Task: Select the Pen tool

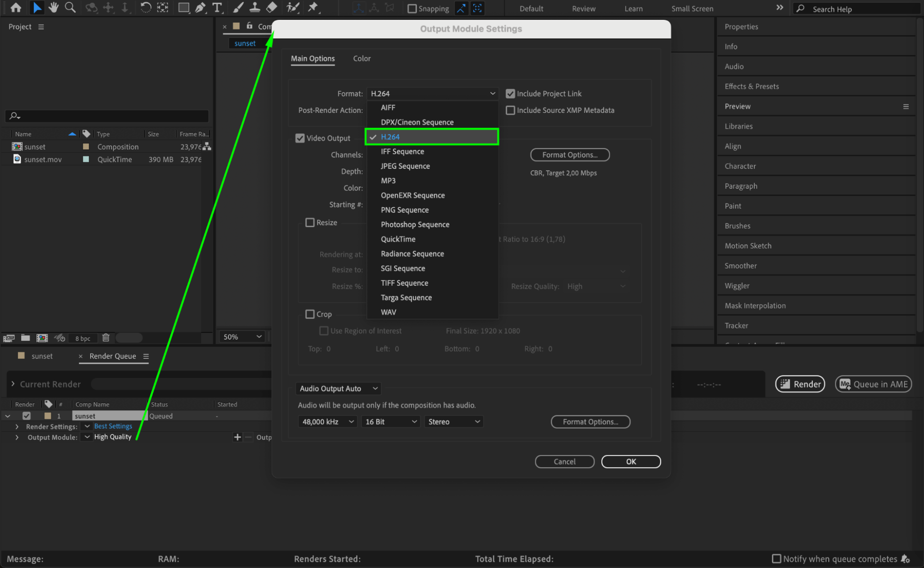Action: [200, 7]
